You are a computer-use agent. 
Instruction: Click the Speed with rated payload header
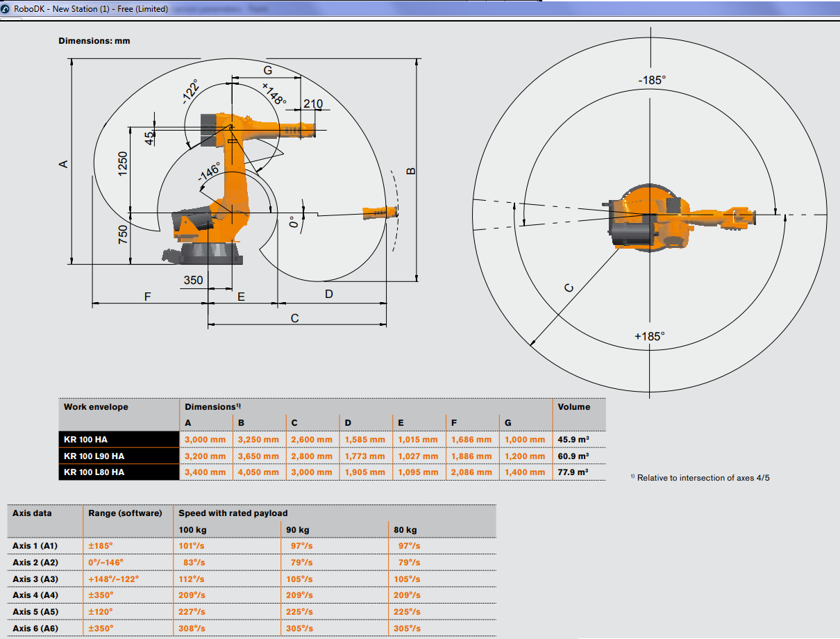click(x=233, y=513)
